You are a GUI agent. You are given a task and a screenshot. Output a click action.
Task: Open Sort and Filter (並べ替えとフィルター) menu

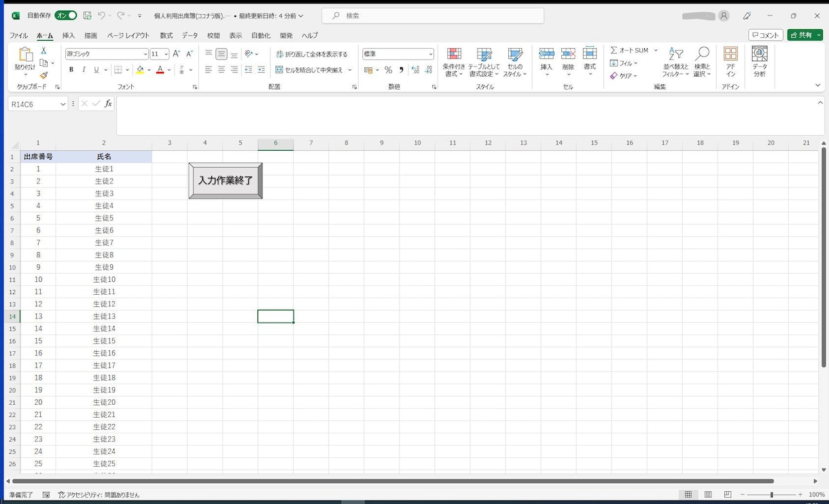676,62
